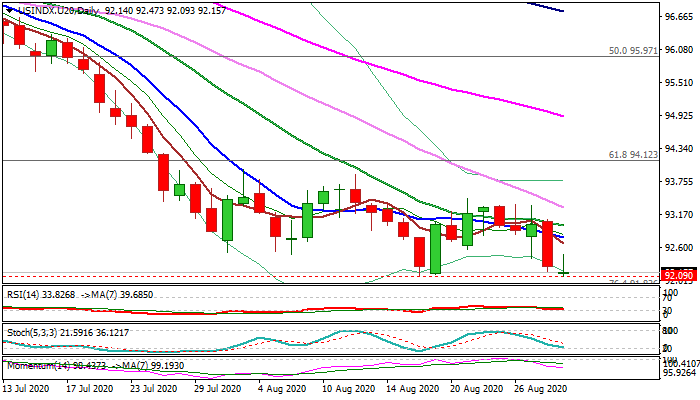
Task: Click the 10 Aug 2020 date label
Action: (351, 387)
